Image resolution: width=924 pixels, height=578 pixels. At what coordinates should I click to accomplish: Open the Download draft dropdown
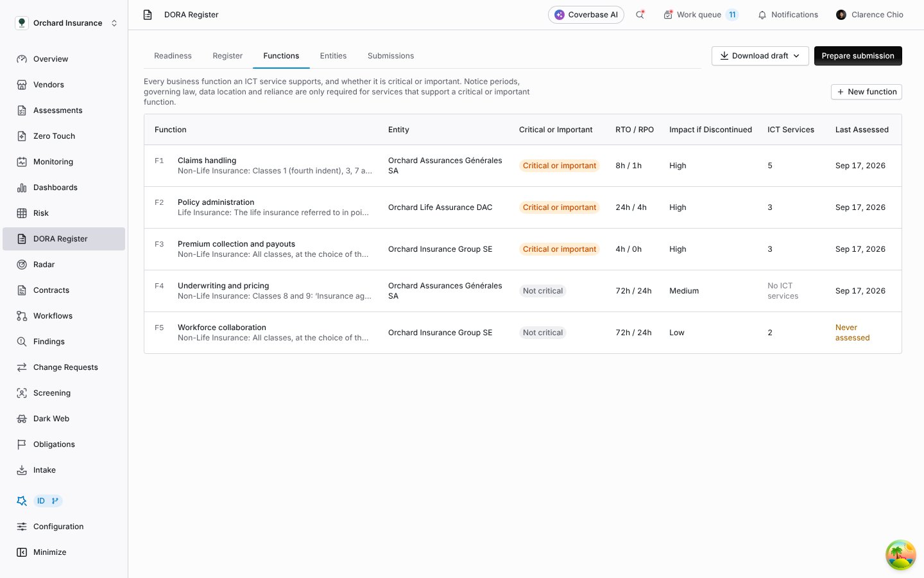click(760, 56)
